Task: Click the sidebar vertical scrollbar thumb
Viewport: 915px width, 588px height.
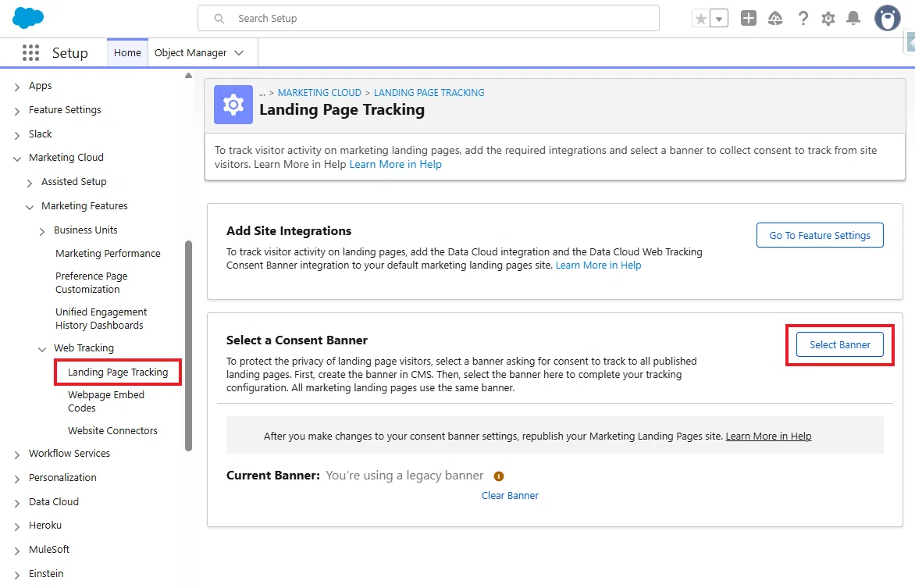Action: (x=188, y=346)
